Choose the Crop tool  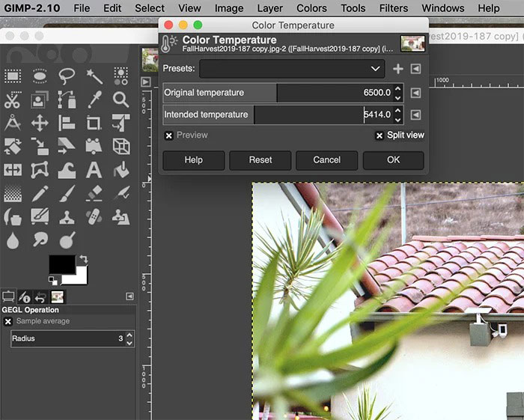tap(94, 123)
